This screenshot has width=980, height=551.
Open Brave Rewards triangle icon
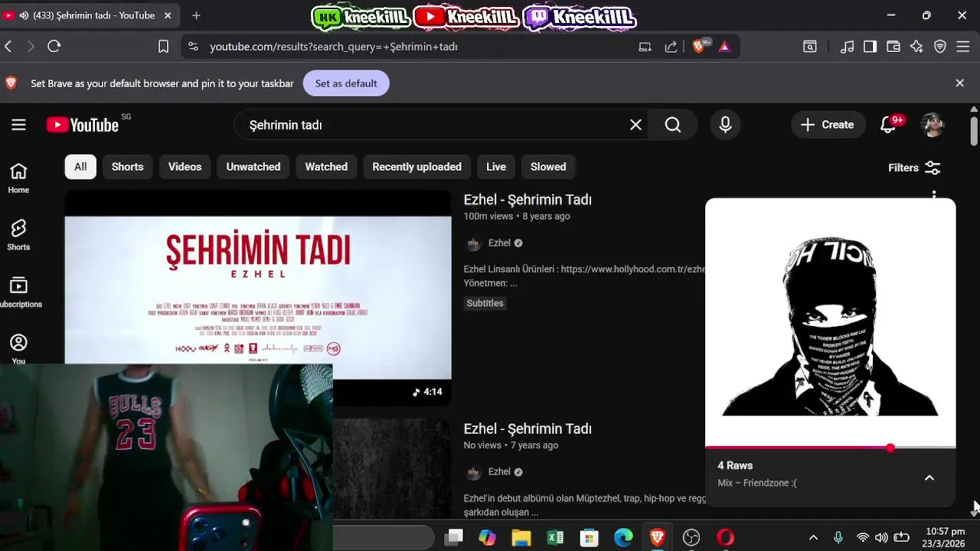click(724, 47)
